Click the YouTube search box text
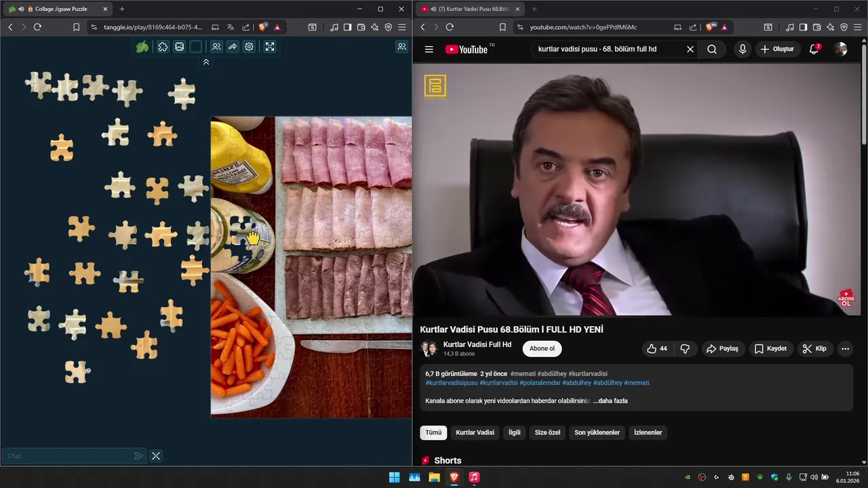 (x=597, y=49)
